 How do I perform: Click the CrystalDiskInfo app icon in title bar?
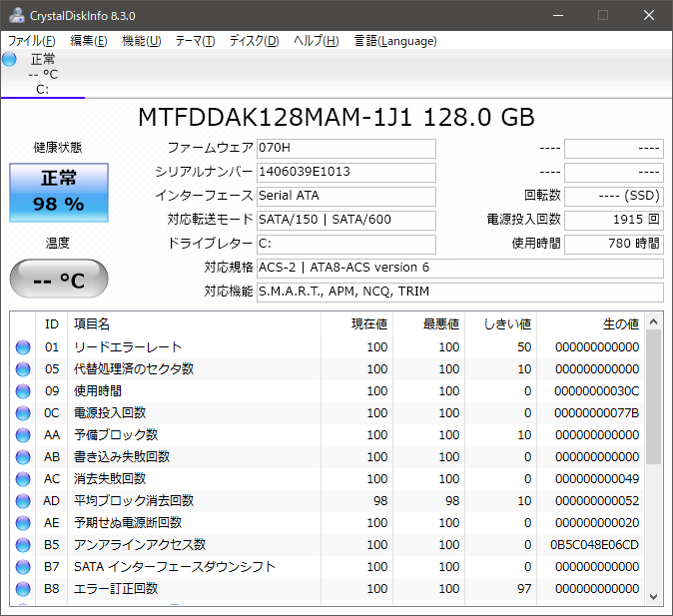pos(12,16)
